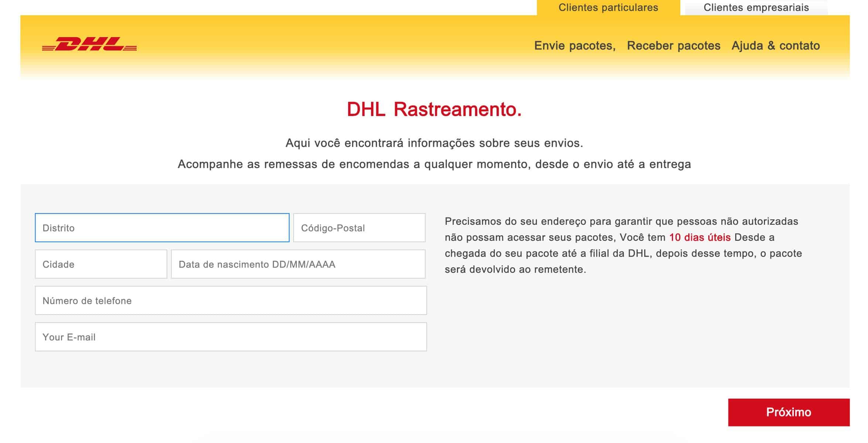Click the red '10 dias úteis' text

[700, 237]
